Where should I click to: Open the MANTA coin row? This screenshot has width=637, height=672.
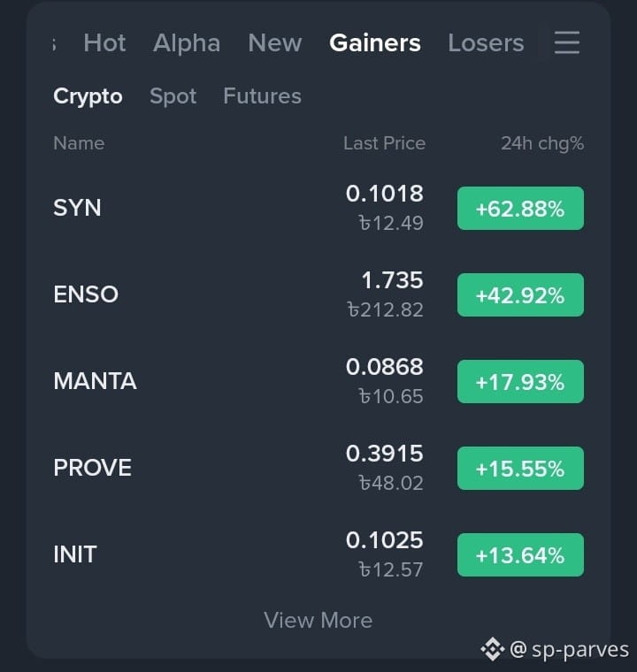318,381
